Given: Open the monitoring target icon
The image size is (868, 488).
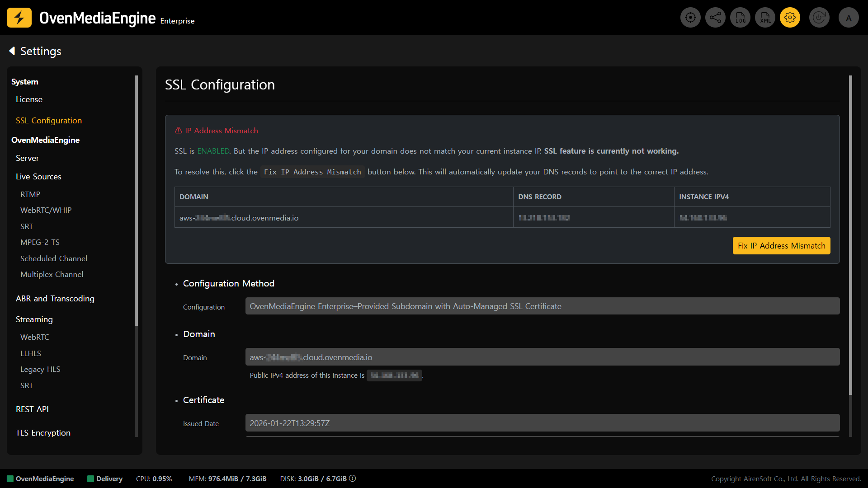Looking at the screenshot, I should [x=690, y=18].
